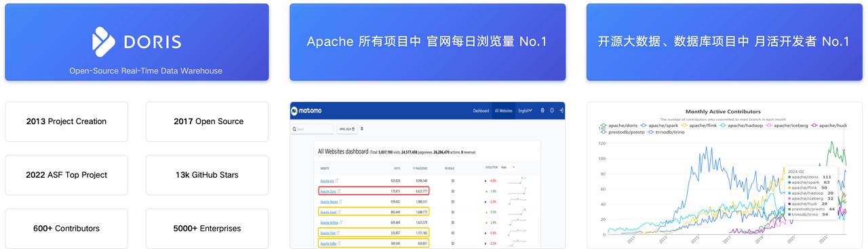The height and width of the screenshot is (249, 868).
Task: Click the Matomo website search field
Action: pyautogui.click(x=312, y=129)
